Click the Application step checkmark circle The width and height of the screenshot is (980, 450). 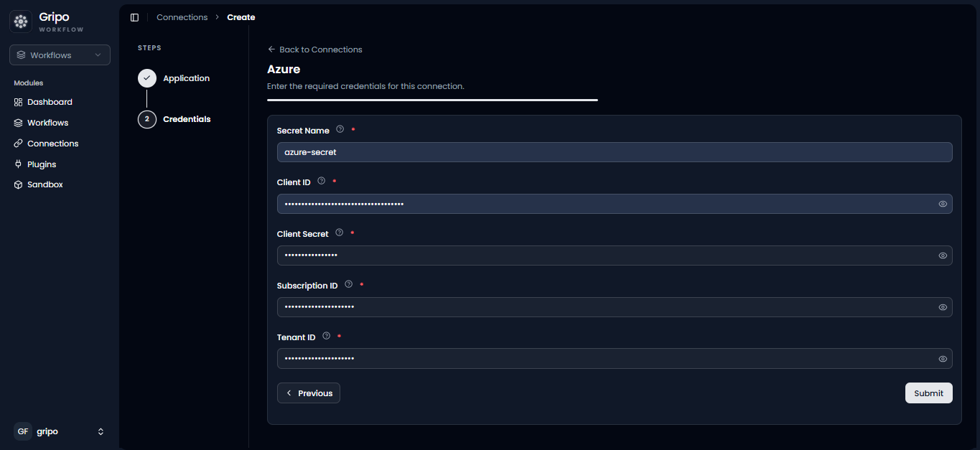point(147,78)
